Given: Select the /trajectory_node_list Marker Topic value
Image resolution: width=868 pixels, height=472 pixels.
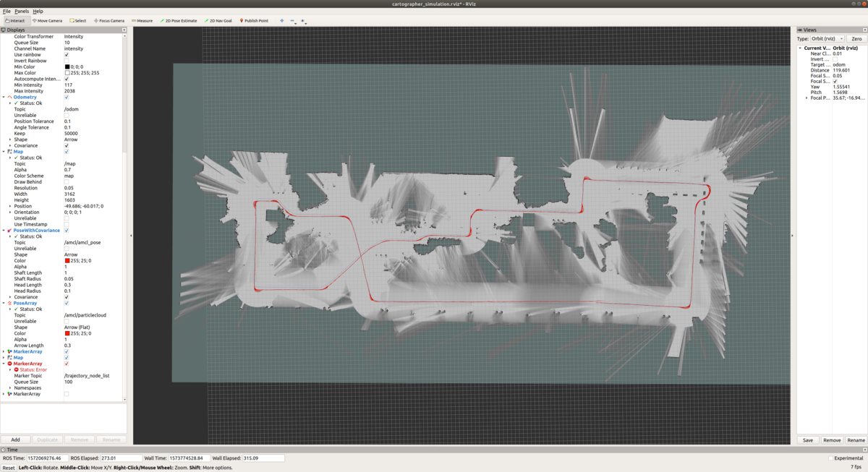Looking at the screenshot, I should coord(87,376).
